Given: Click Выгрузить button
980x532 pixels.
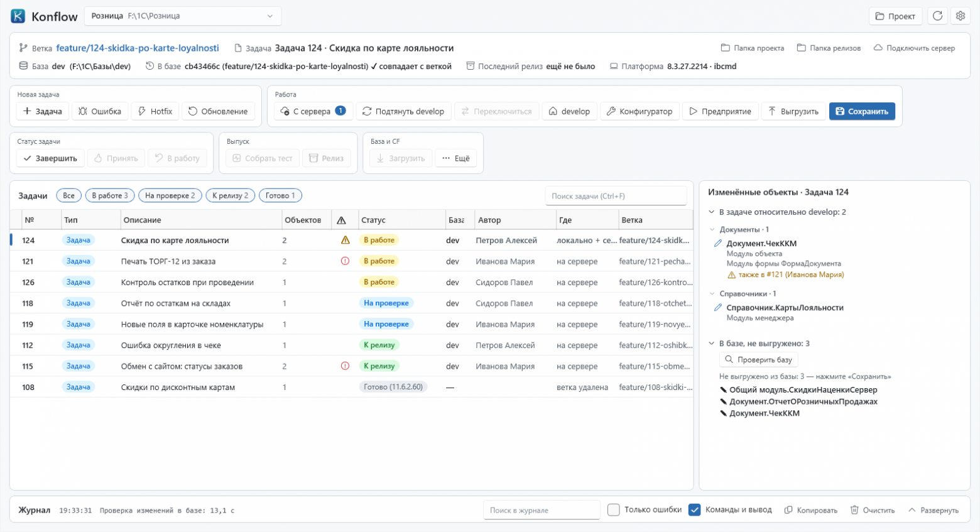Looking at the screenshot, I should pyautogui.click(x=793, y=111).
